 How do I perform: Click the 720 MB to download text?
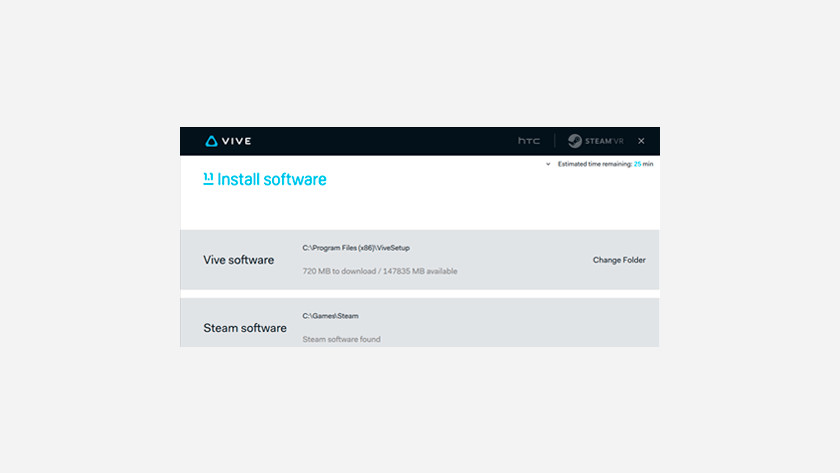tap(379, 271)
